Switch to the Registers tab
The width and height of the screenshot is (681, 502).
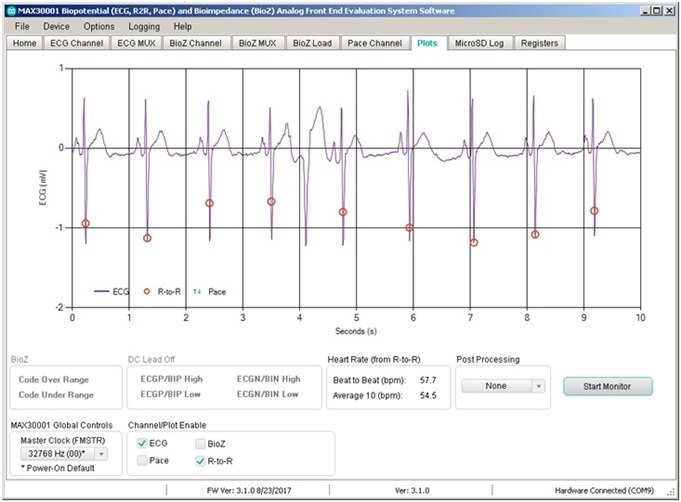pos(539,43)
